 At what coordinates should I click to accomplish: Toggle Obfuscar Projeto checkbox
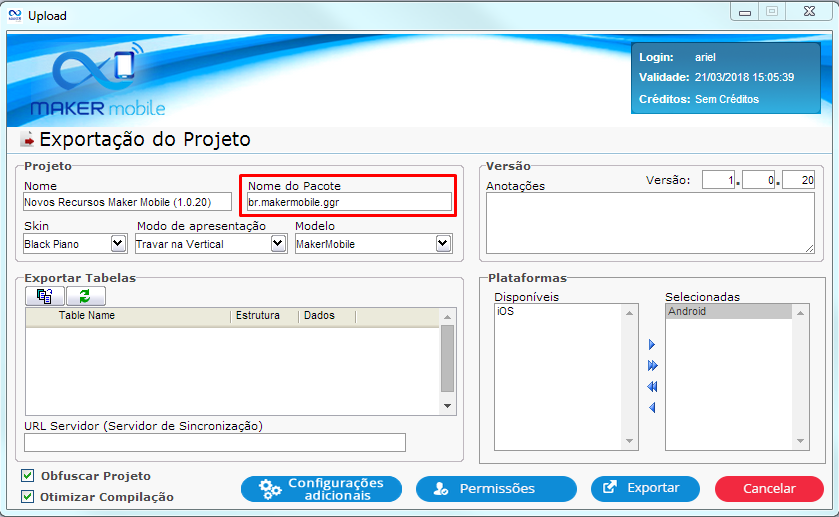[27, 476]
